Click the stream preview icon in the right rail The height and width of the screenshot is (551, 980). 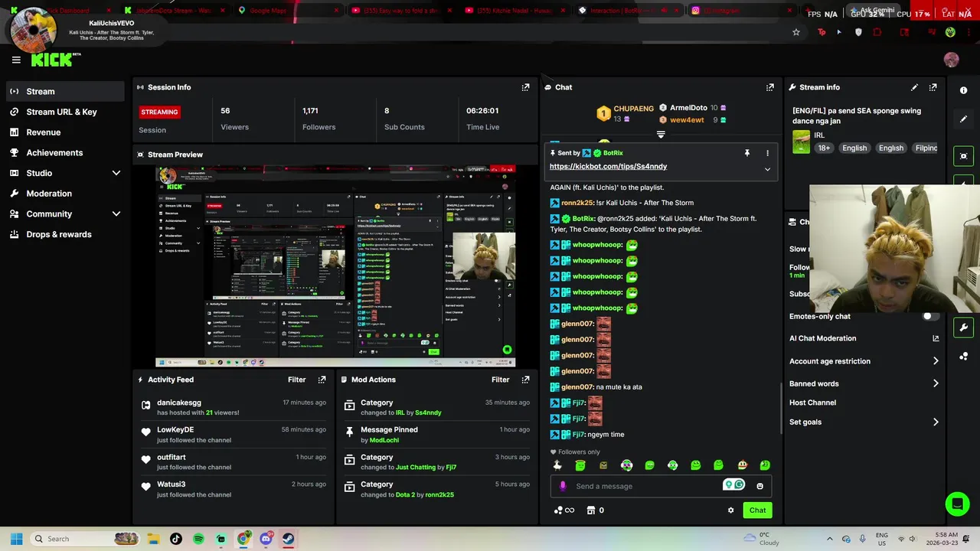coord(963,156)
